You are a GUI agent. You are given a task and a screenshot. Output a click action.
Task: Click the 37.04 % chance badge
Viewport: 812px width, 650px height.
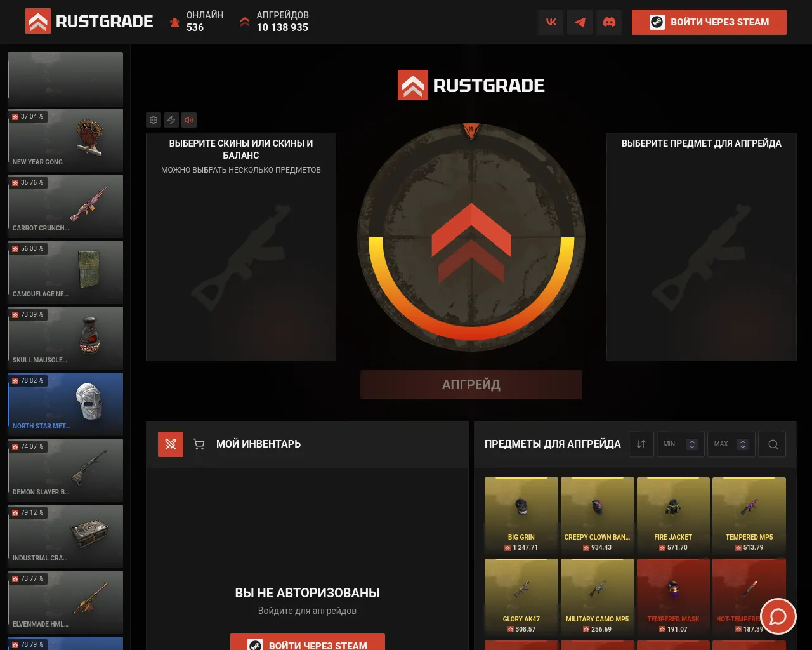pyautogui.click(x=27, y=117)
